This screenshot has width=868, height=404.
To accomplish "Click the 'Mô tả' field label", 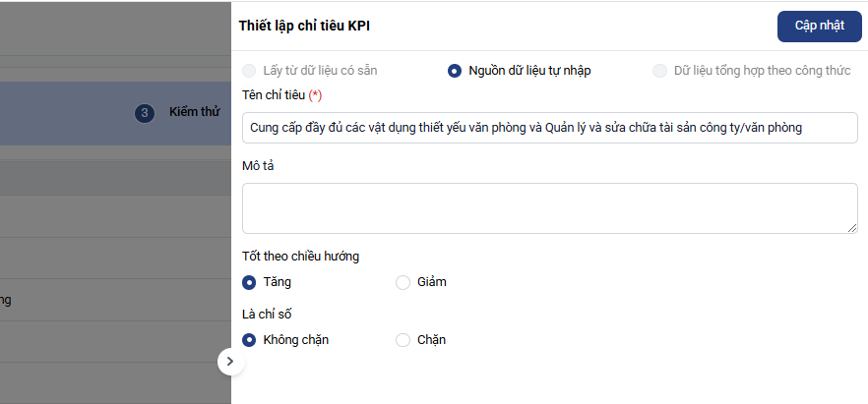I will 258,166.
